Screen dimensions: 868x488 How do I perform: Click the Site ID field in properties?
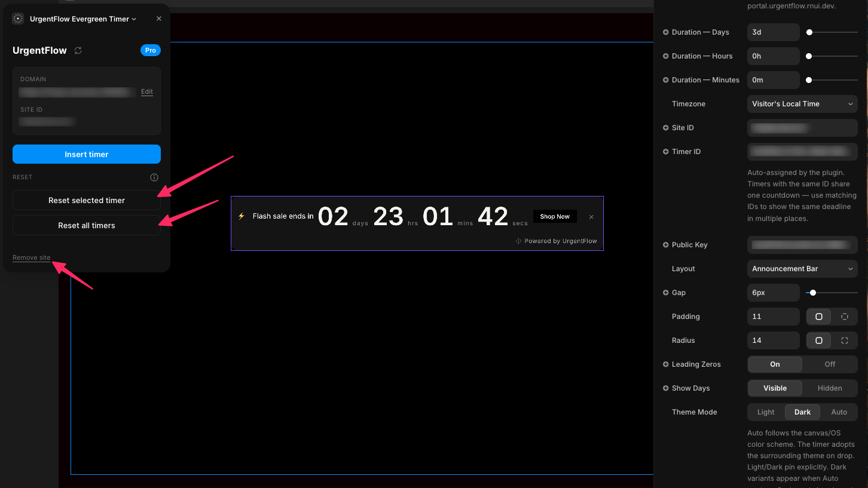(802, 128)
